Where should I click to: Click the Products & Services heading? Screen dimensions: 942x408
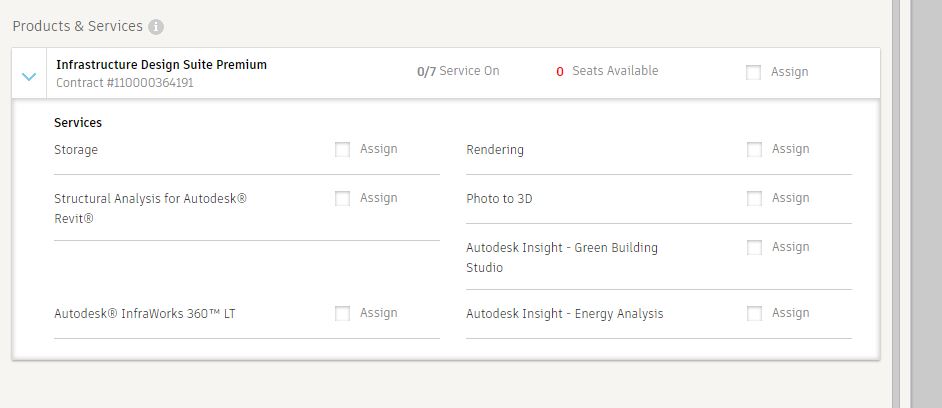77,26
